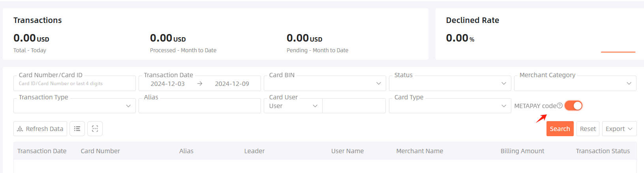Screen dimensions: 644x173
Task: Open the Merchant Category dropdown
Action: tap(575, 84)
